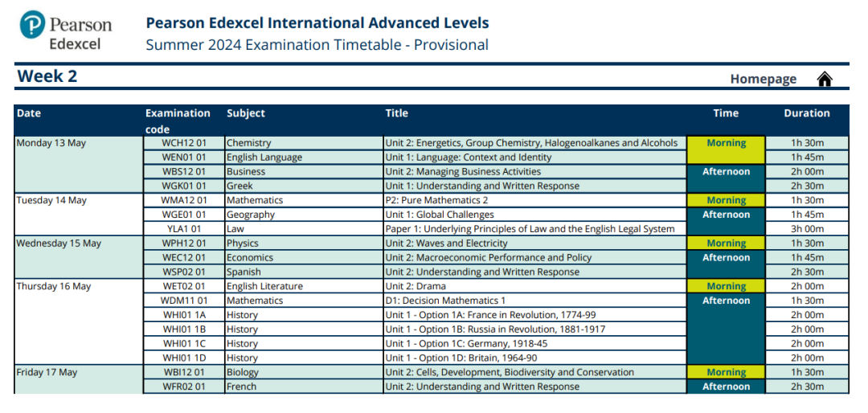Select the Thursday 16 May date cell
The image size is (868, 413).
tap(78, 321)
